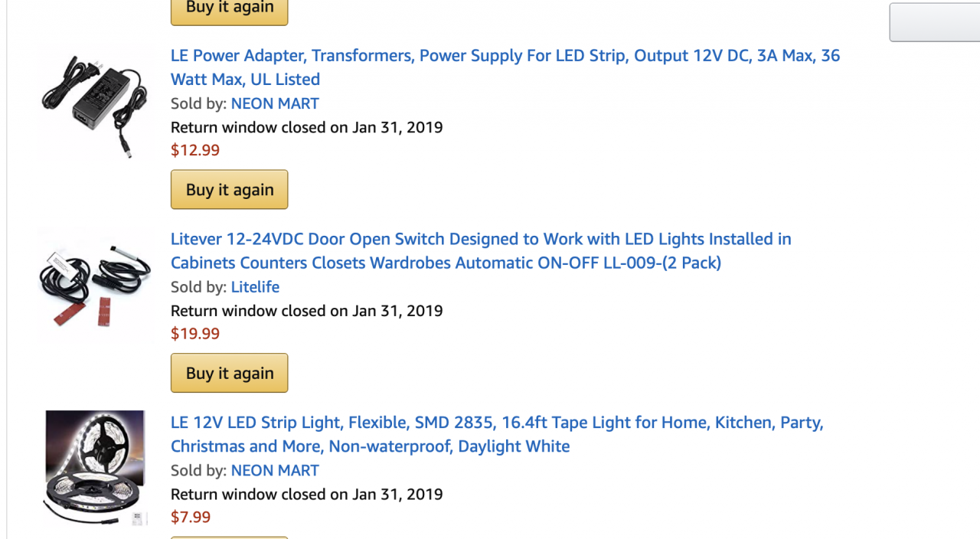Click the power adapter's return window closed text
Viewport: 980px width, 539px height.
tap(306, 127)
